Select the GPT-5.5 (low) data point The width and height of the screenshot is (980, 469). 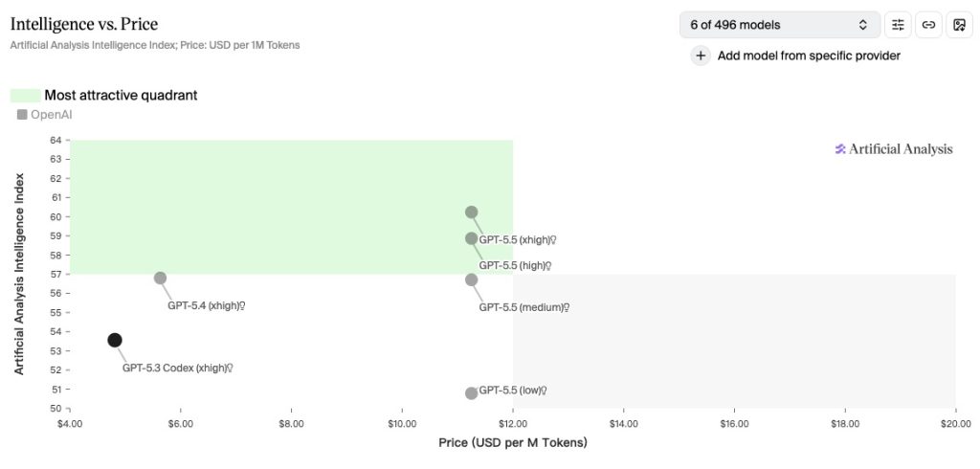tap(471, 393)
